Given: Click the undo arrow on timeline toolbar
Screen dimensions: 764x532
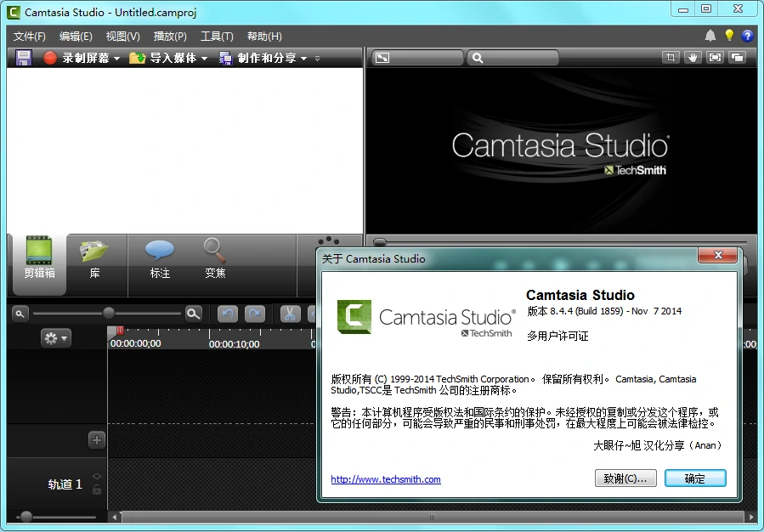Looking at the screenshot, I should pos(228,314).
